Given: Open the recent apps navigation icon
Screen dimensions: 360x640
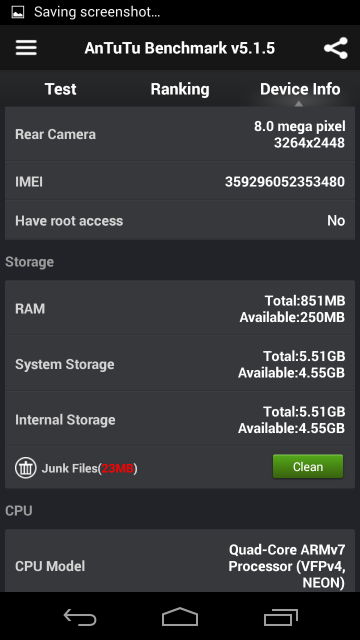Looking at the screenshot, I should click(x=280, y=617).
